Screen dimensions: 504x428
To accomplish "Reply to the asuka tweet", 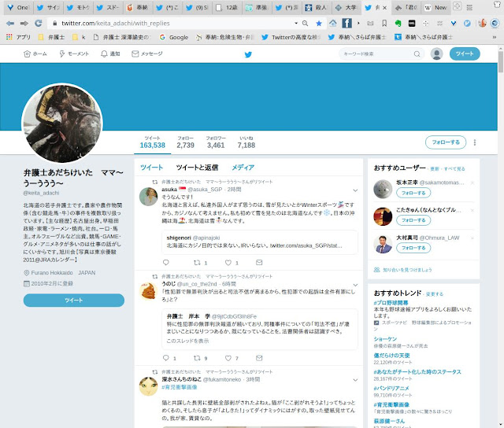I will (x=166, y=262).
